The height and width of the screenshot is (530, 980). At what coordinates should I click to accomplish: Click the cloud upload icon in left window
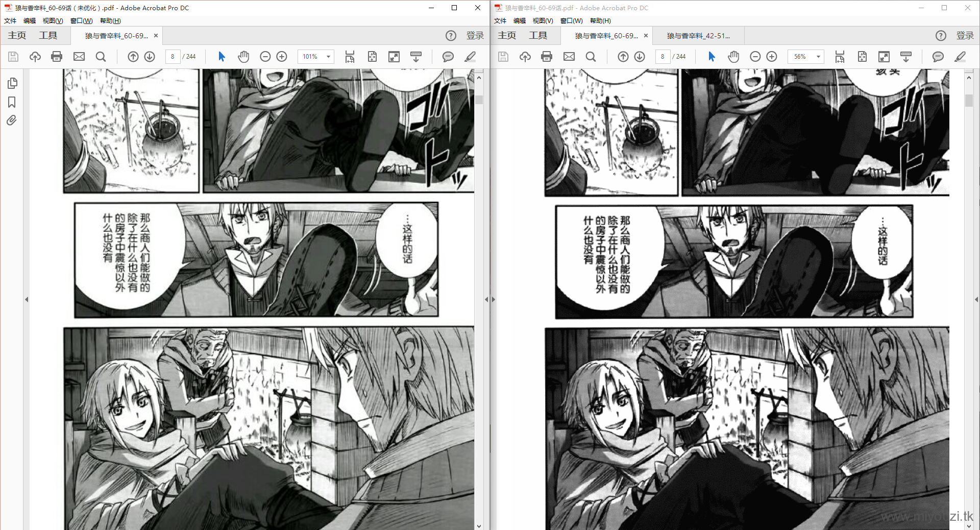pos(35,57)
